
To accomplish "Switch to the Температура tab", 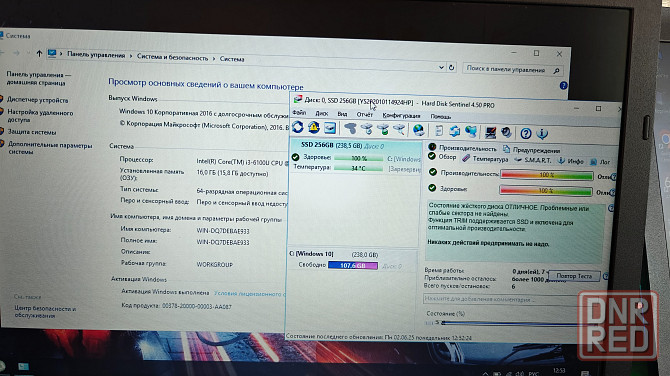I will click(485, 159).
